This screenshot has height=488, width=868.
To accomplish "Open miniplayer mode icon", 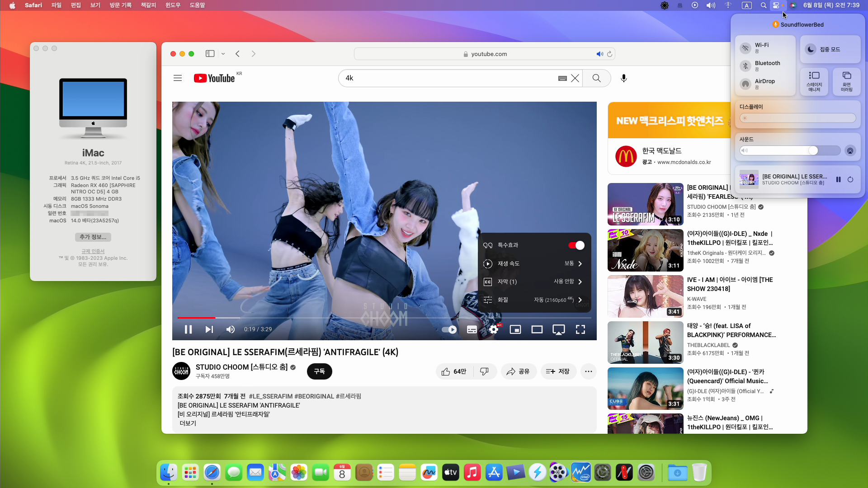I will point(515,329).
